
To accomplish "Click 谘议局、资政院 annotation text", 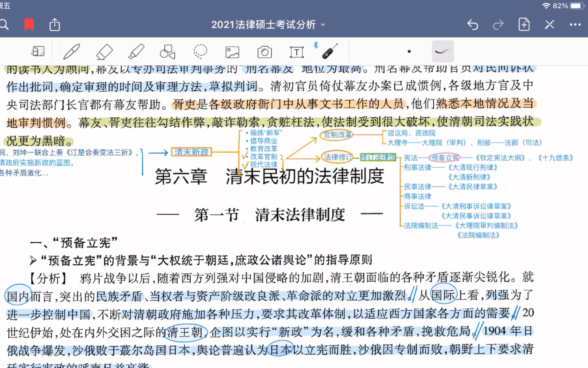I will pos(411,133).
